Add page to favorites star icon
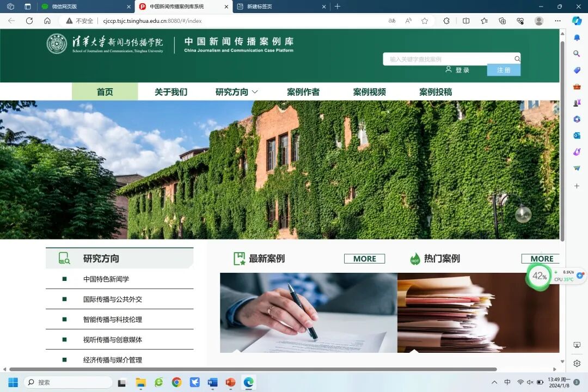The width and height of the screenshot is (588, 392). pos(425,21)
